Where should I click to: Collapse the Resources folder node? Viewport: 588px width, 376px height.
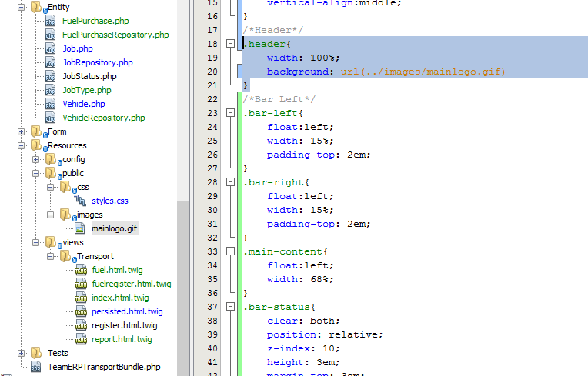point(21,145)
